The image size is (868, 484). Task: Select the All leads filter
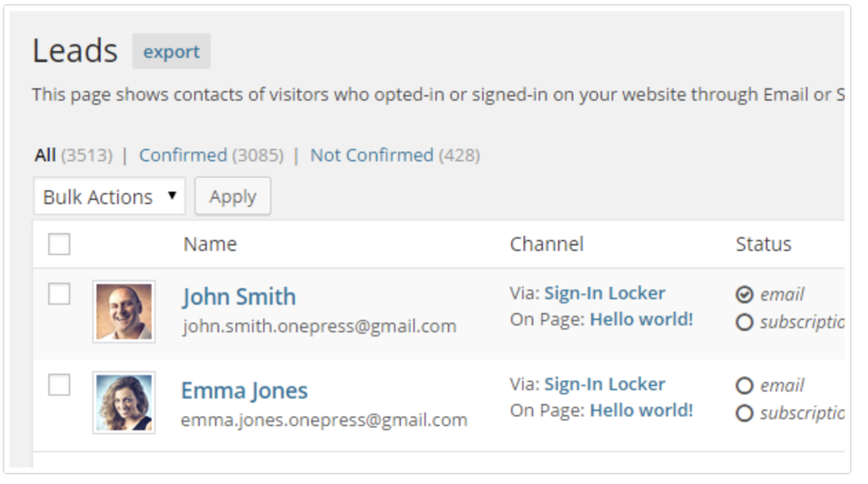pyautogui.click(x=45, y=155)
